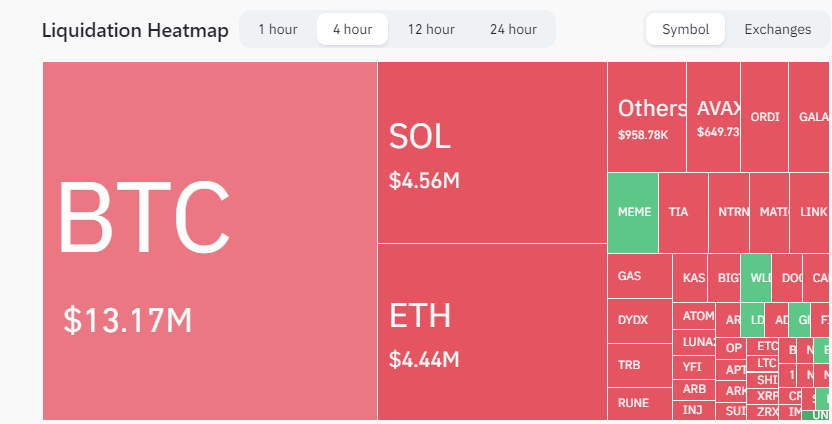Screen dimensions: 832x424
Task: Click the NTRN tile
Action: [x=730, y=212]
